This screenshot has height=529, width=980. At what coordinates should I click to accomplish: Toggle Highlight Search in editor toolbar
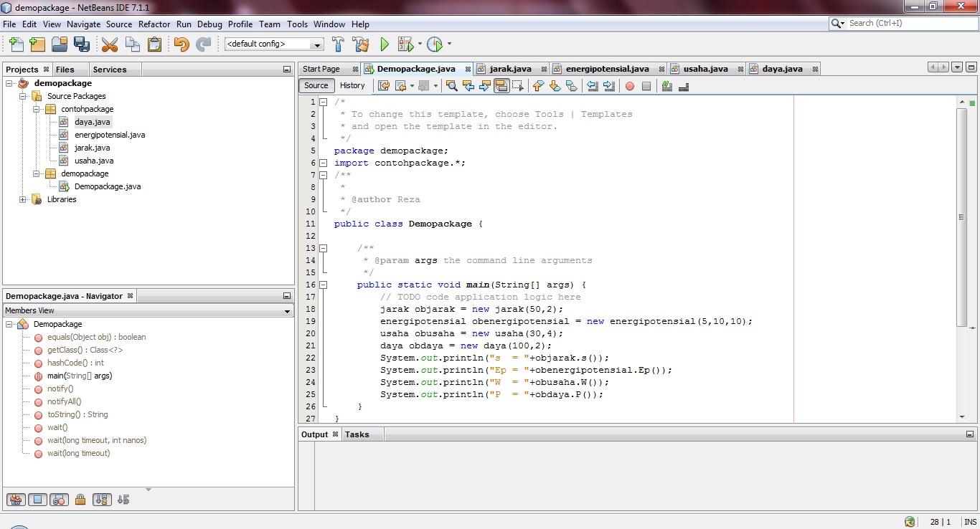(502, 86)
